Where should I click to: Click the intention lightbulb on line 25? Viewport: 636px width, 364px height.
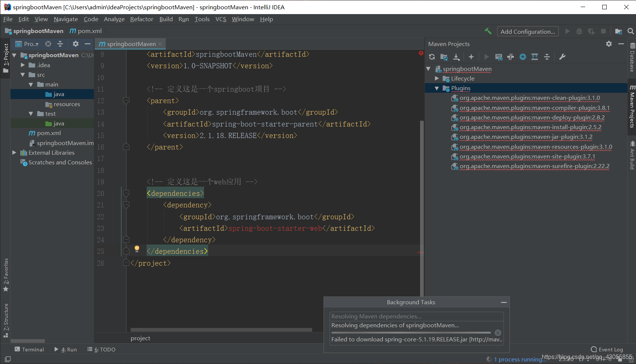coord(137,248)
